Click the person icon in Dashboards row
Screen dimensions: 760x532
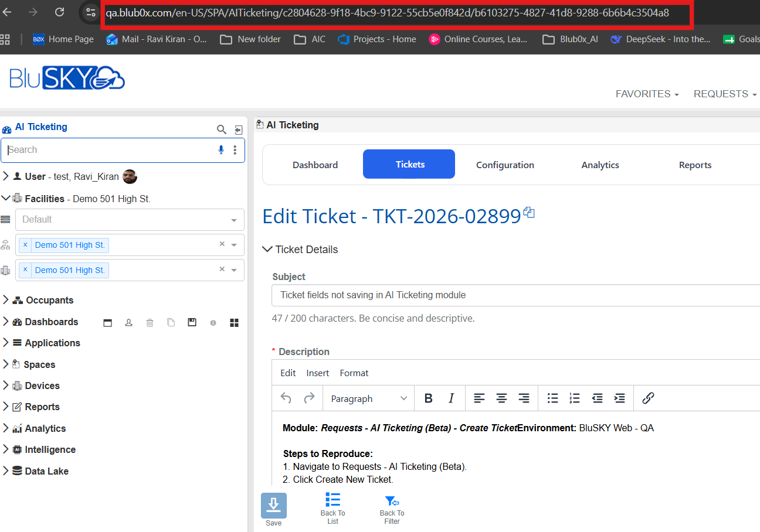[x=129, y=323]
